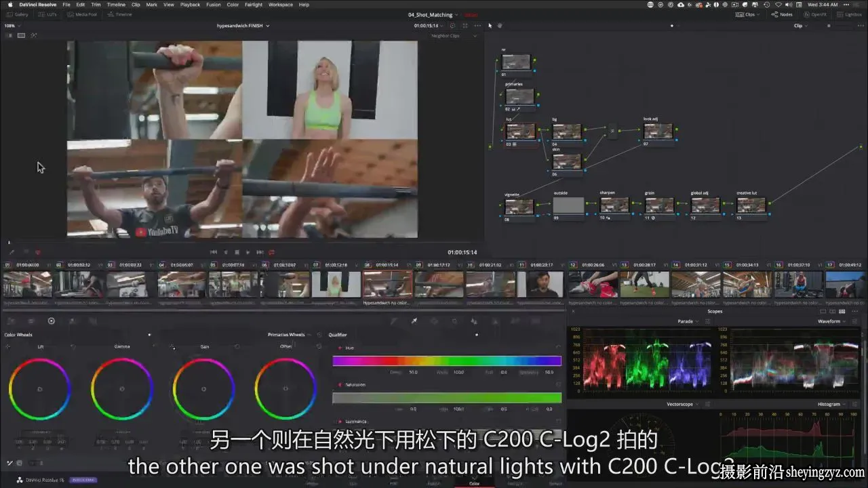Image resolution: width=868 pixels, height=488 pixels.
Task: Select the Color Wheels palette icon
Action: tap(51, 321)
